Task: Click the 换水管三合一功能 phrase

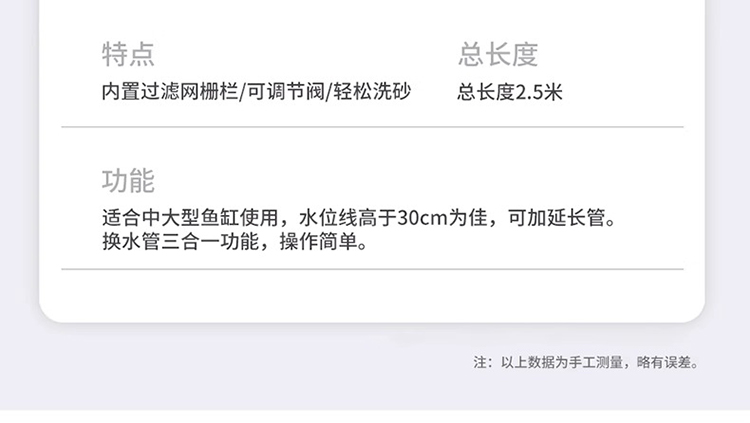Action: [x=180, y=241]
